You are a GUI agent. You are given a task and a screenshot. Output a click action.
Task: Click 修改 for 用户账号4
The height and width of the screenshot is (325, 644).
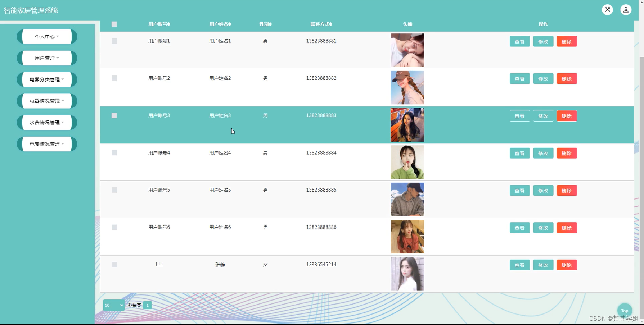click(543, 153)
